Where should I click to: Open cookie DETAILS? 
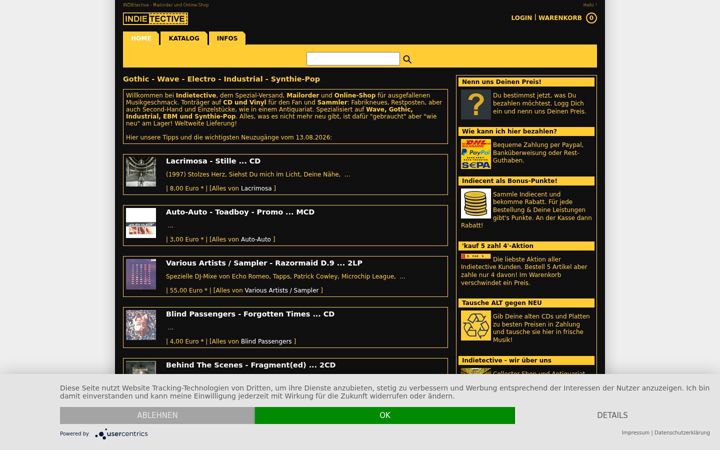(x=612, y=415)
